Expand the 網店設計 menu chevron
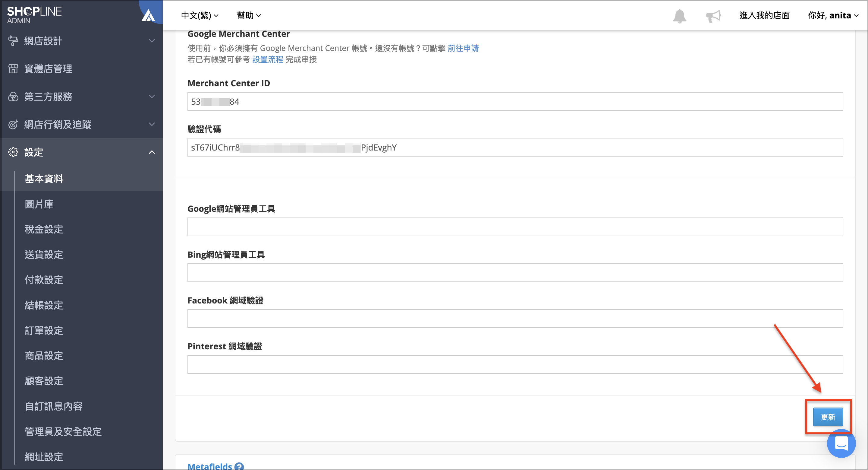The height and width of the screenshot is (470, 868). tap(152, 41)
